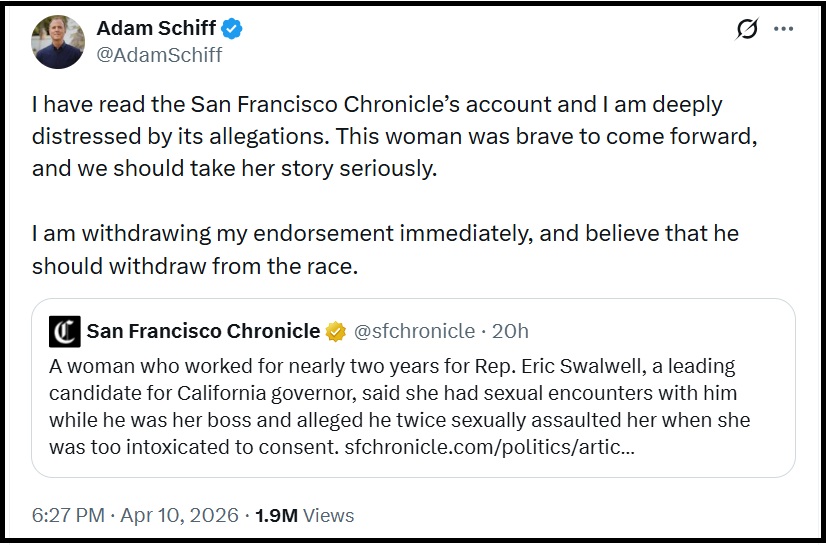Open the San Francisco Chronicle account name
Screen dimensions: 826x545
(203, 331)
